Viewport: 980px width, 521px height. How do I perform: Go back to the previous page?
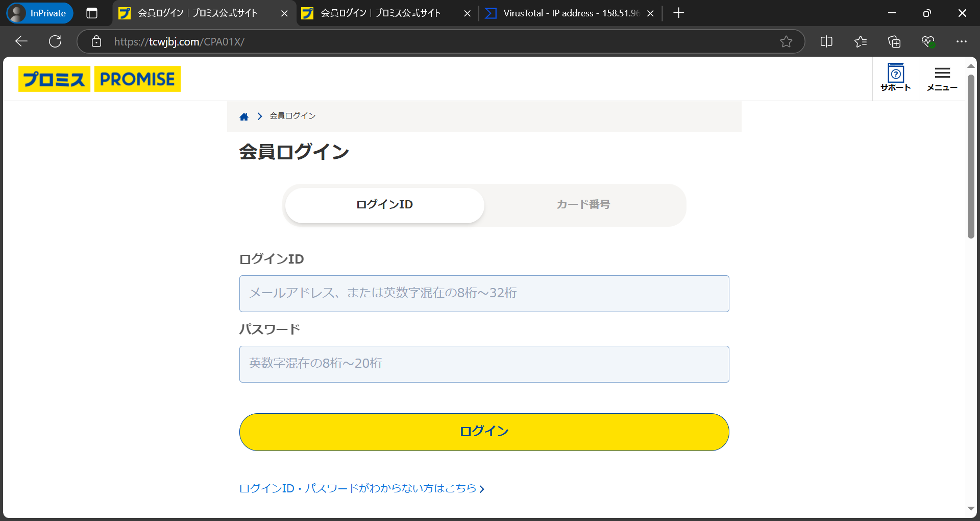[21, 41]
